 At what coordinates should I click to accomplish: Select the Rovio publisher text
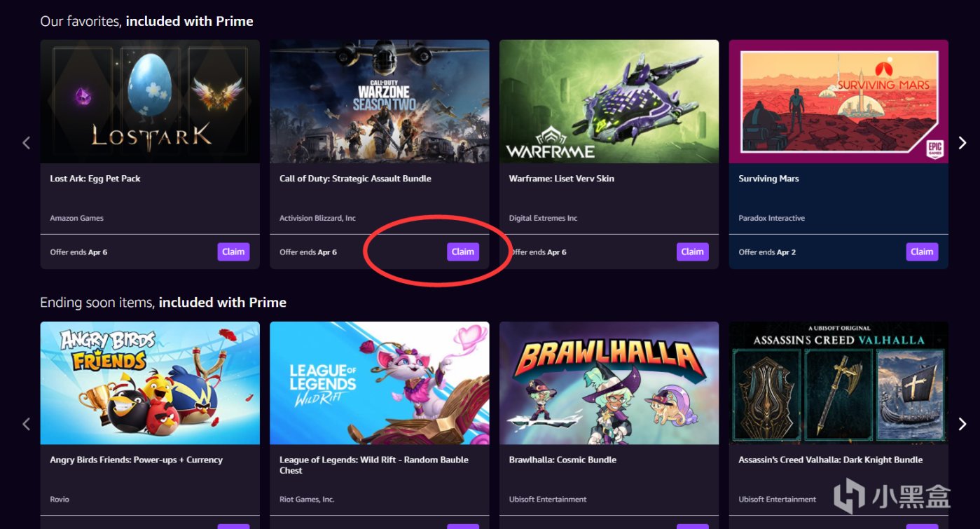pos(60,500)
